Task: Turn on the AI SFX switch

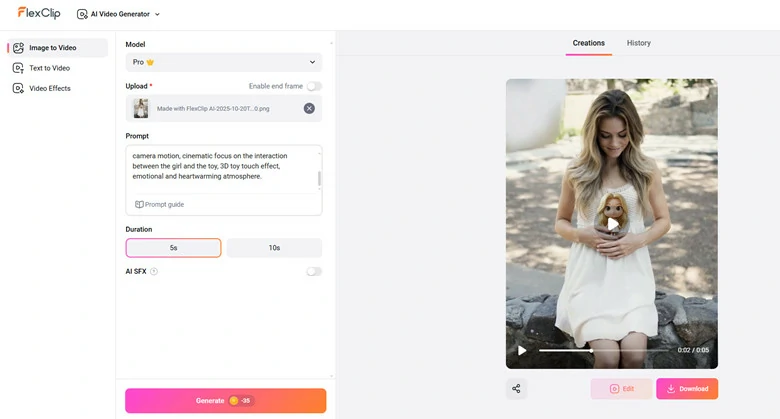Action: tap(314, 271)
